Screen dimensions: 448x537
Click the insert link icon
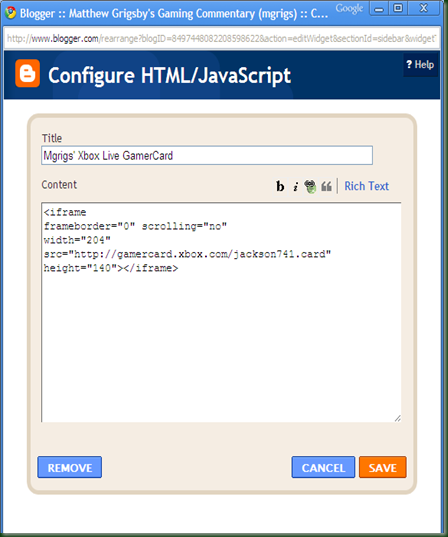tap(310, 186)
